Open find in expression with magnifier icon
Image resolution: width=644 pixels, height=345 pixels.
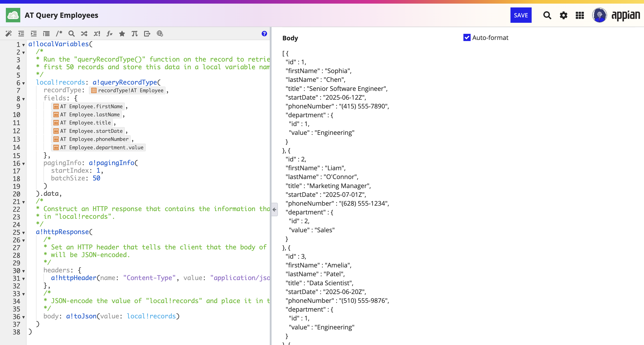point(72,34)
